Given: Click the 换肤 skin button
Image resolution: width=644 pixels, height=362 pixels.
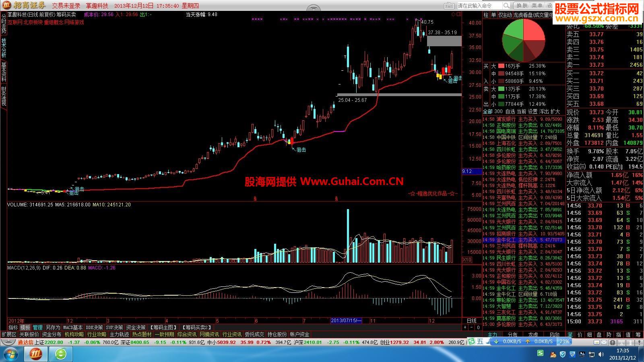Looking at the screenshot, I should [522, 6].
